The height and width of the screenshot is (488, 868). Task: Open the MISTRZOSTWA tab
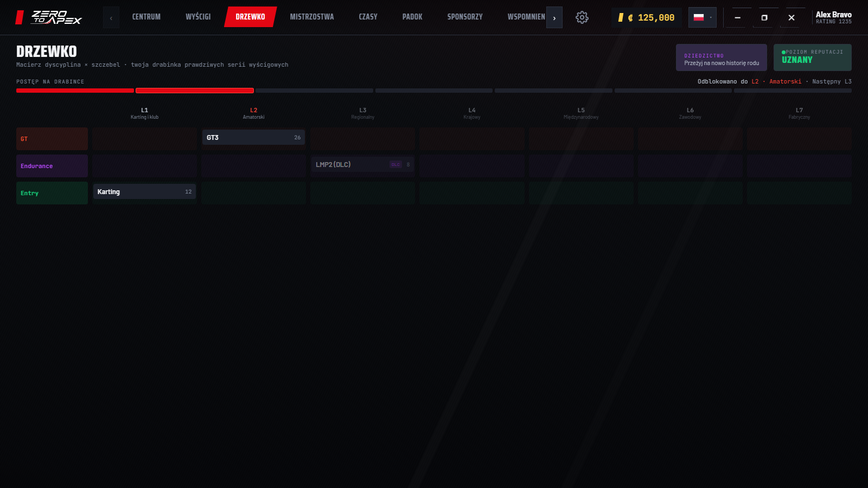click(x=312, y=17)
